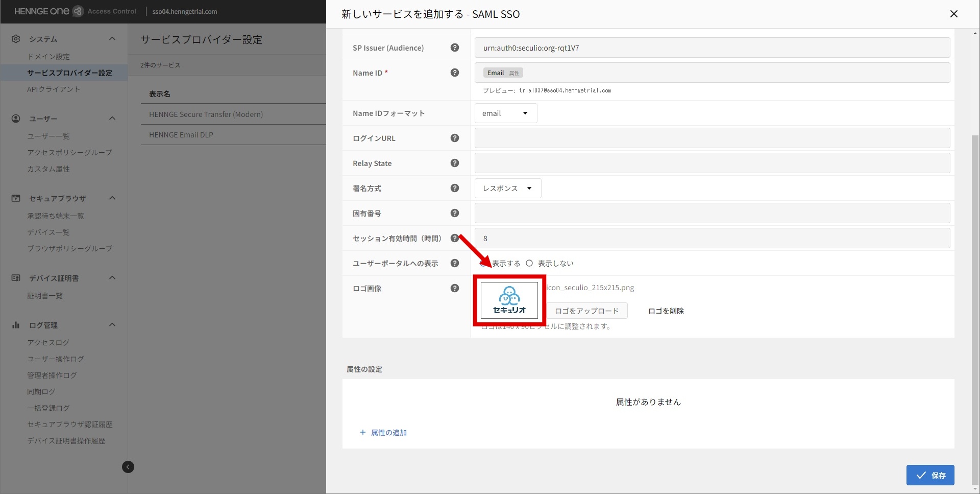Open アクセスログ in the sidebar

click(x=48, y=343)
